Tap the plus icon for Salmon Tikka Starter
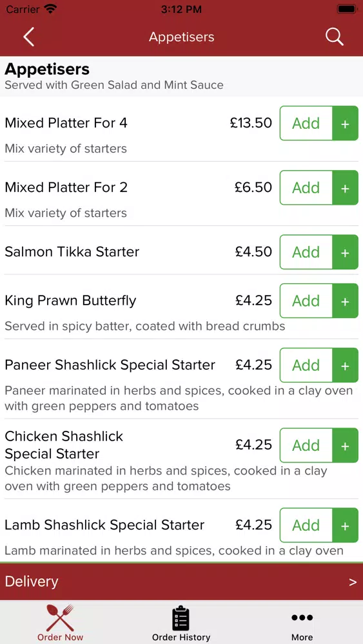Image resolution: width=363 pixels, height=644 pixels. [346, 252]
